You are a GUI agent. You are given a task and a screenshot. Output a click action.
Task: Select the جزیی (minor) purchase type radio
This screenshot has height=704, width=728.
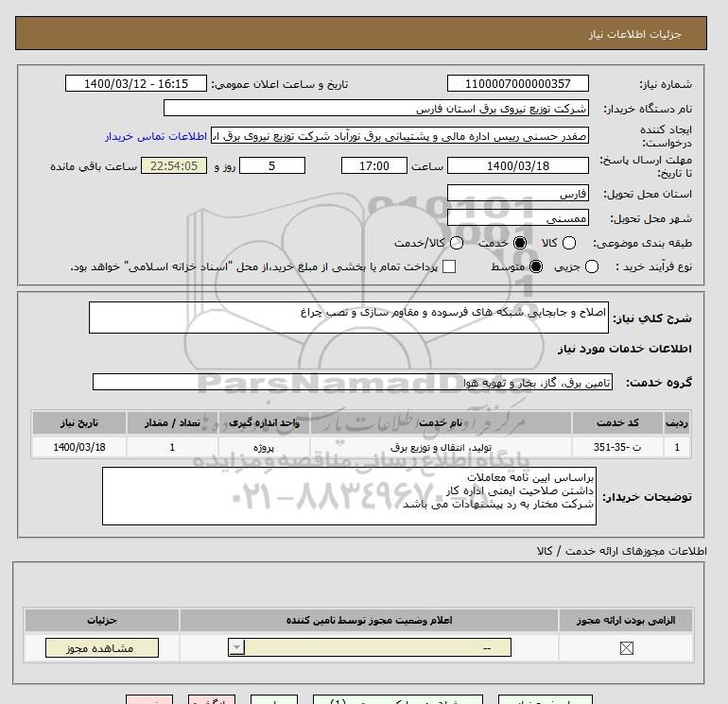(592, 266)
